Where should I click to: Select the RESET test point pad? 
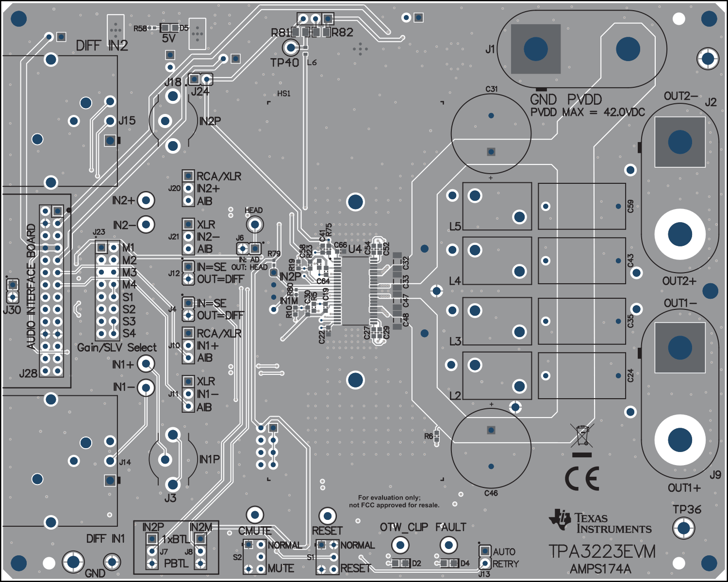327,516
